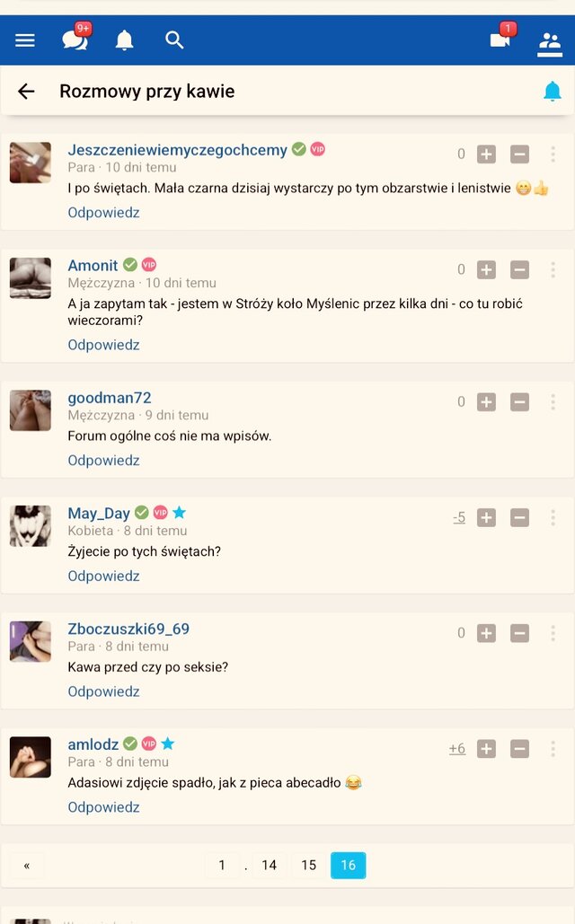Click Odpowiedz under goodman72's post
The image size is (575, 924).
click(x=104, y=461)
